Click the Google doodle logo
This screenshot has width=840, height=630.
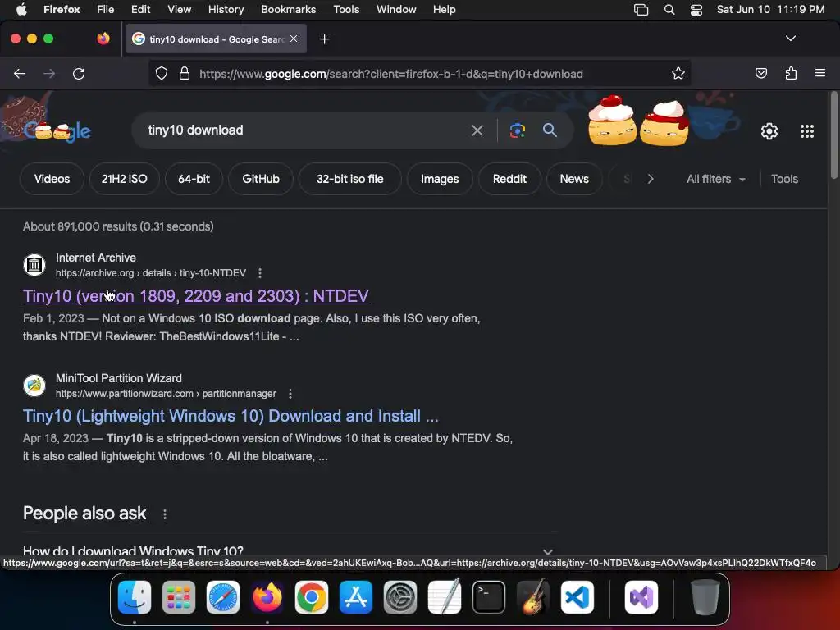57,130
